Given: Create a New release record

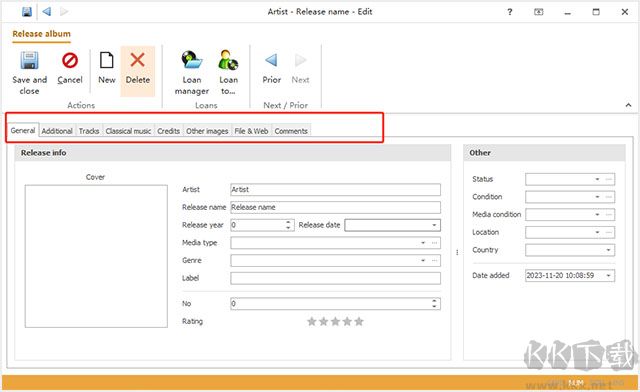Looking at the screenshot, I should 107,68.
